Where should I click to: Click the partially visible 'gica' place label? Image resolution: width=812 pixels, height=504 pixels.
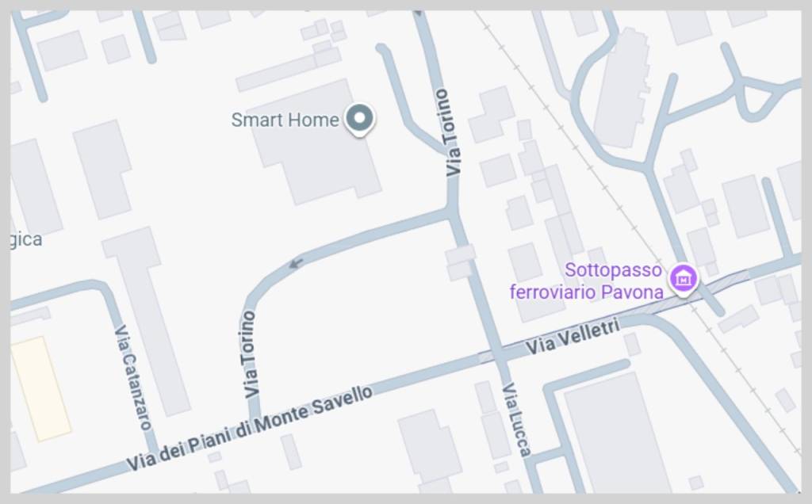click(x=26, y=239)
